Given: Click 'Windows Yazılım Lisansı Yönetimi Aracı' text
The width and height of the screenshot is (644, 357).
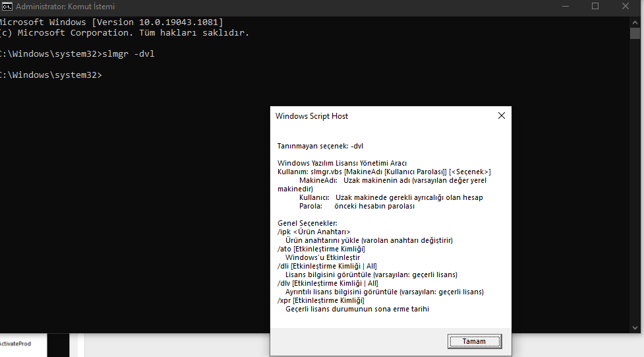Looking at the screenshot, I should click(341, 163).
